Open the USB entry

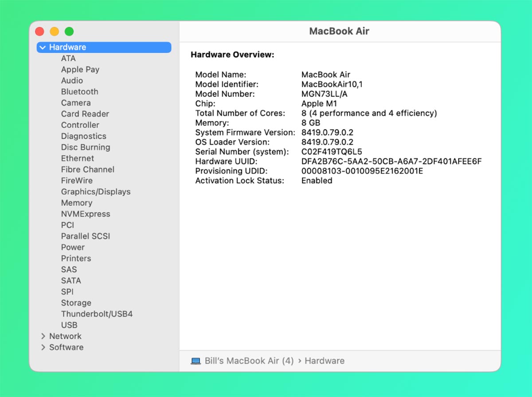(x=69, y=325)
